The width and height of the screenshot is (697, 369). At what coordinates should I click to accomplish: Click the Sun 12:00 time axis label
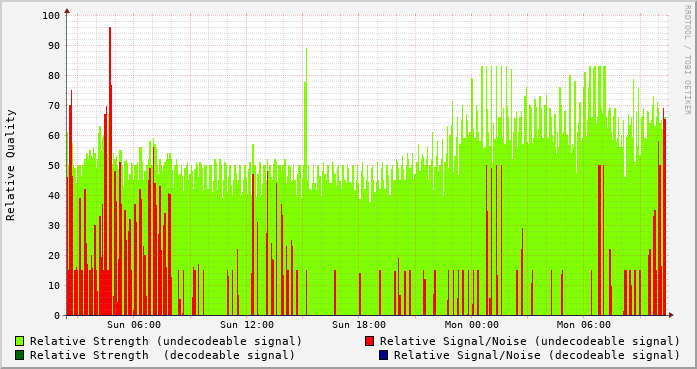[247, 325]
